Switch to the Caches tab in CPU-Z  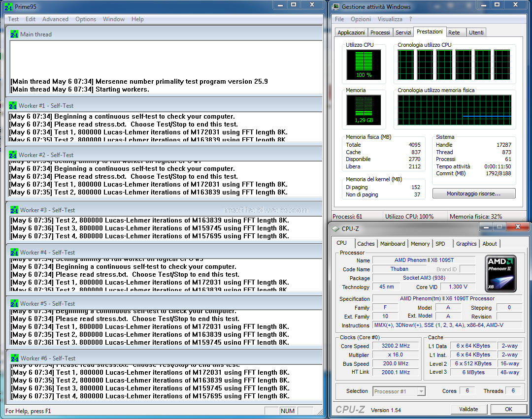(366, 244)
